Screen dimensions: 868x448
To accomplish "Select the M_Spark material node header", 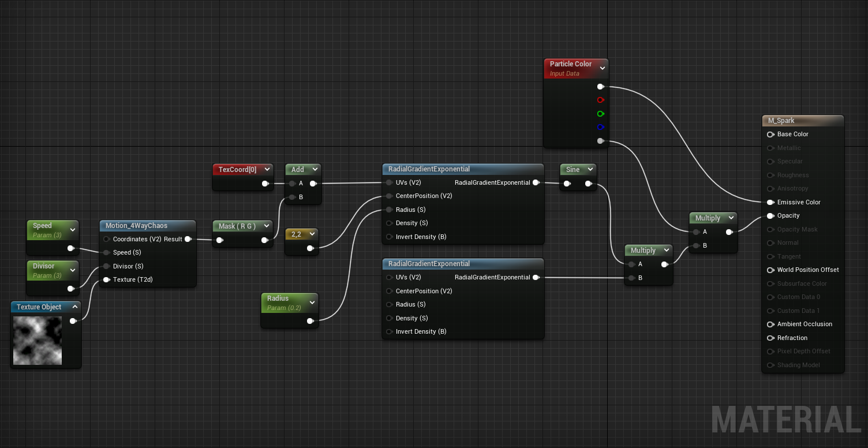I will pyautogui.click(x=802, y=121).
